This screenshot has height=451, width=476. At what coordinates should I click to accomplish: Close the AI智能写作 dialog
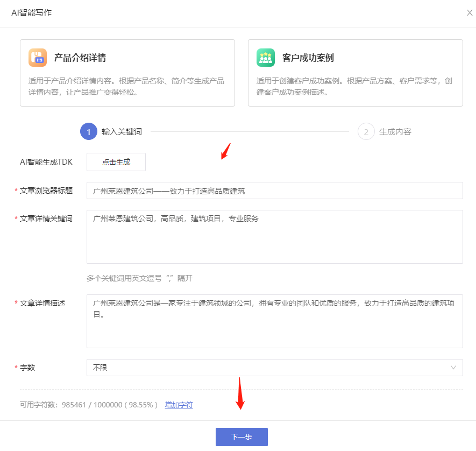click(469, 13)
